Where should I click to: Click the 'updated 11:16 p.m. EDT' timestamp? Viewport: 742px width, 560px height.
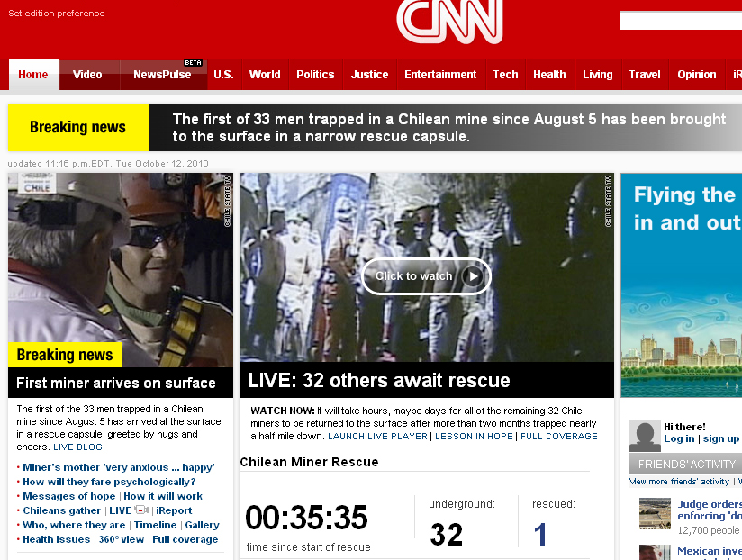(x=108, y=164)
